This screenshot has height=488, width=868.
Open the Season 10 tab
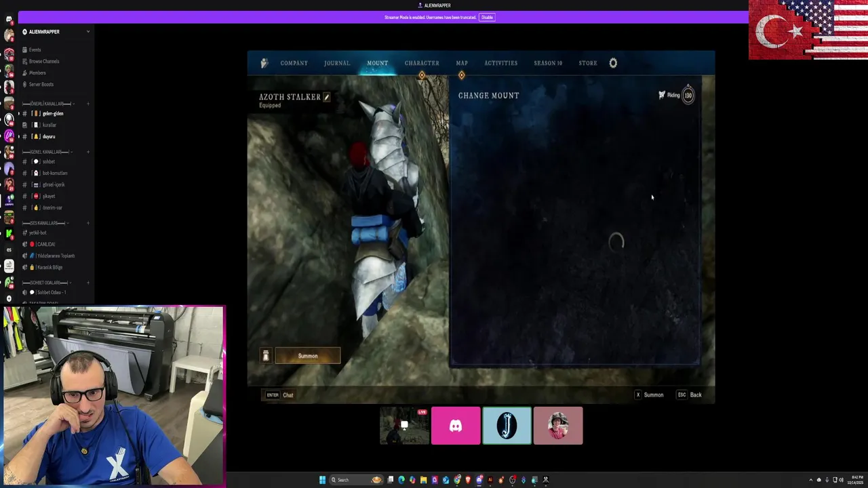(548, 63)
